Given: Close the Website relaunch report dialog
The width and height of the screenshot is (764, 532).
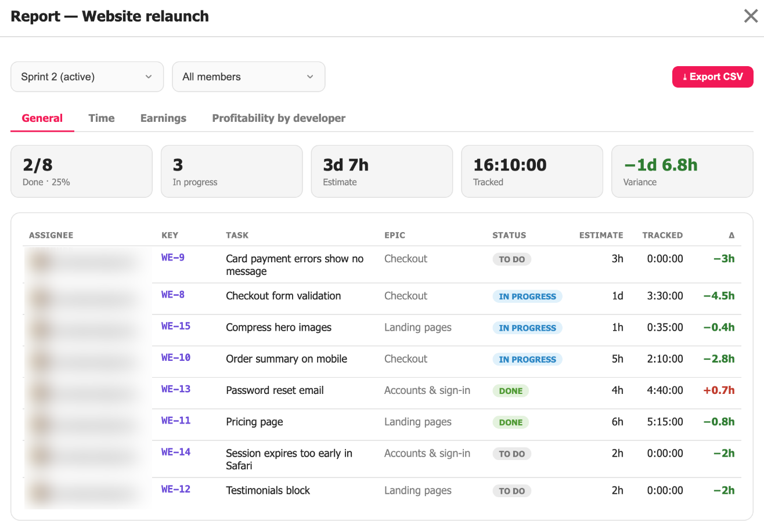Looking at the screenshot, I should (751, 16).
